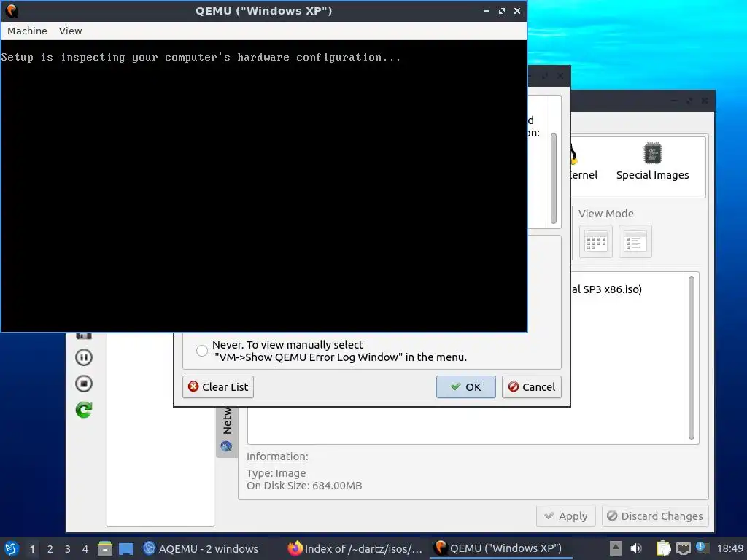Pause the VM using the pause icon
Screen dimensions: 747x560
tap(84, 357)
